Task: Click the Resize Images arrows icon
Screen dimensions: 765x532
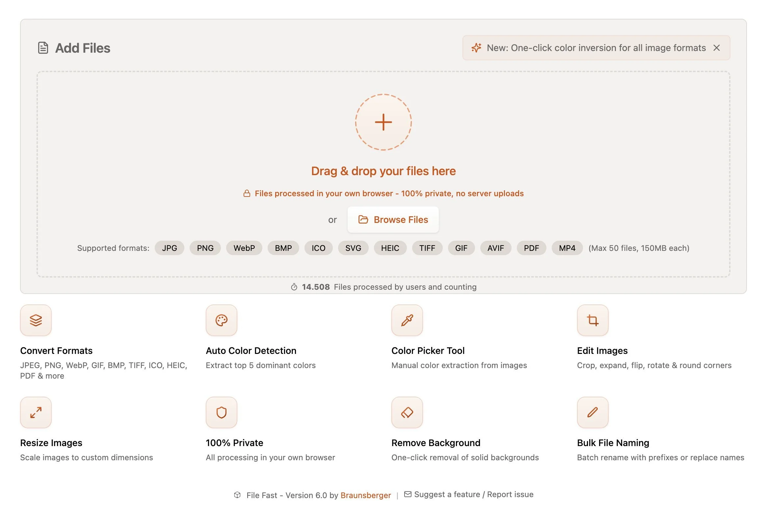Action: click(x=36, y=412)
